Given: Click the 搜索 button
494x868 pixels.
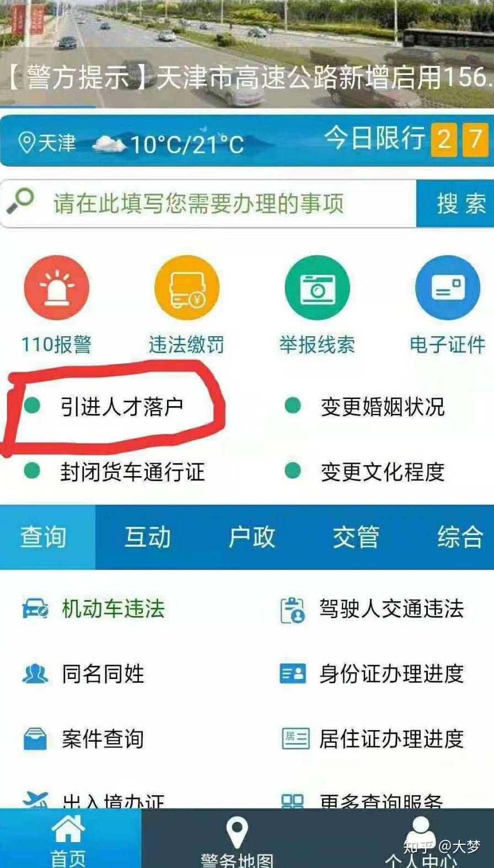Looking at the screenshot, I should click(x=455, y=203).
